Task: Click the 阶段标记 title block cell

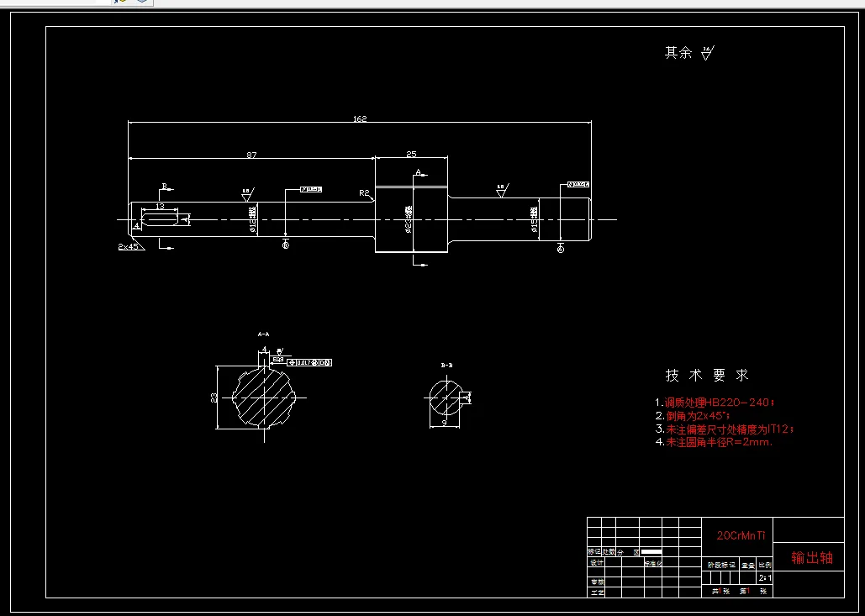Action: pyautogui.click(x=721, y=565)
